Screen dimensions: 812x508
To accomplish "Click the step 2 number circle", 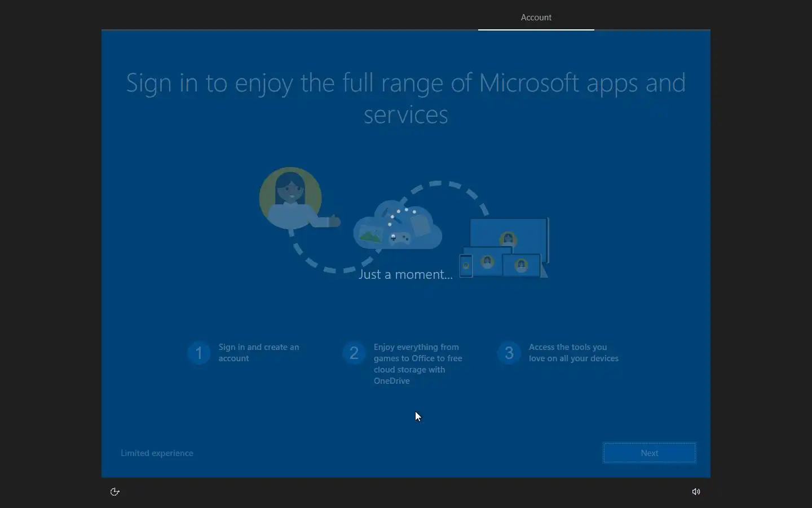I will (x=354, y=353).
